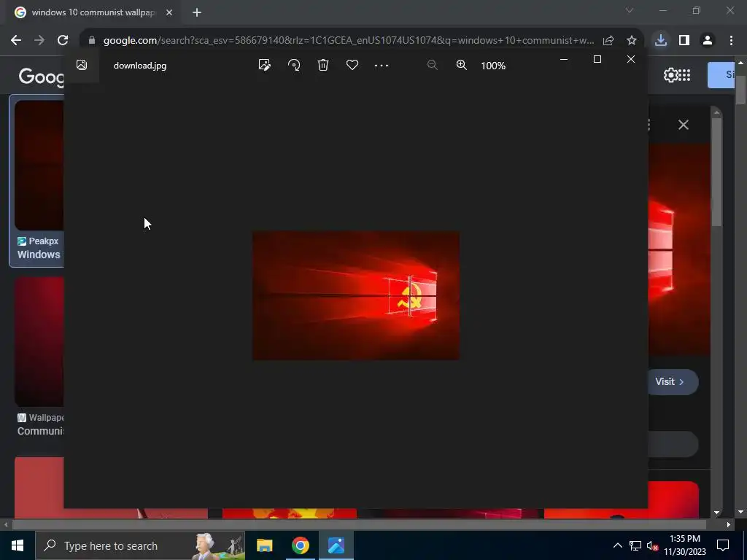Image resolution: width=747 pixels, height=560 pixels.
Task: Open File Explorer from the taskbar
Action: point(264,545)
